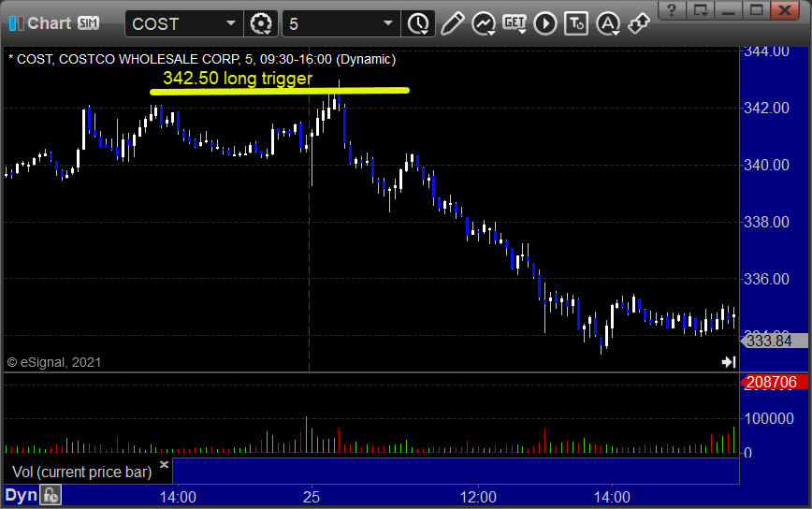The width and height of the screenshot is (812, 509).
Task: Expand the interval 5 dropdown
Action: (x=388, y=23)
